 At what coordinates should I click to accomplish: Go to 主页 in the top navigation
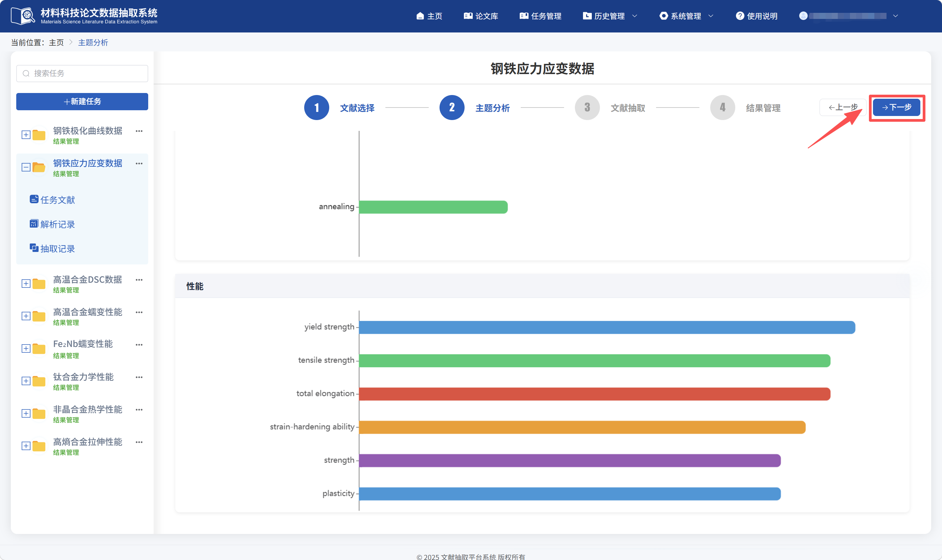429,16
